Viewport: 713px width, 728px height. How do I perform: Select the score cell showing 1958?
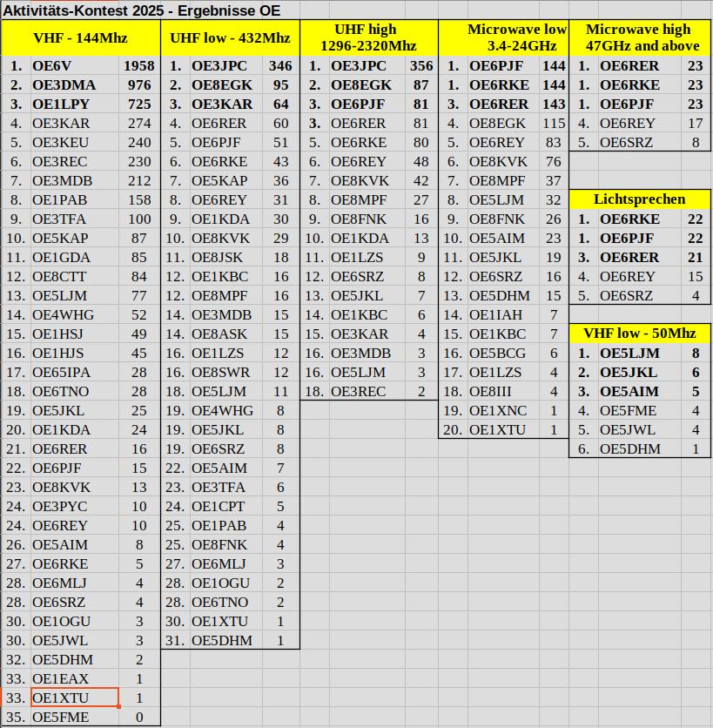coord(139,66)
